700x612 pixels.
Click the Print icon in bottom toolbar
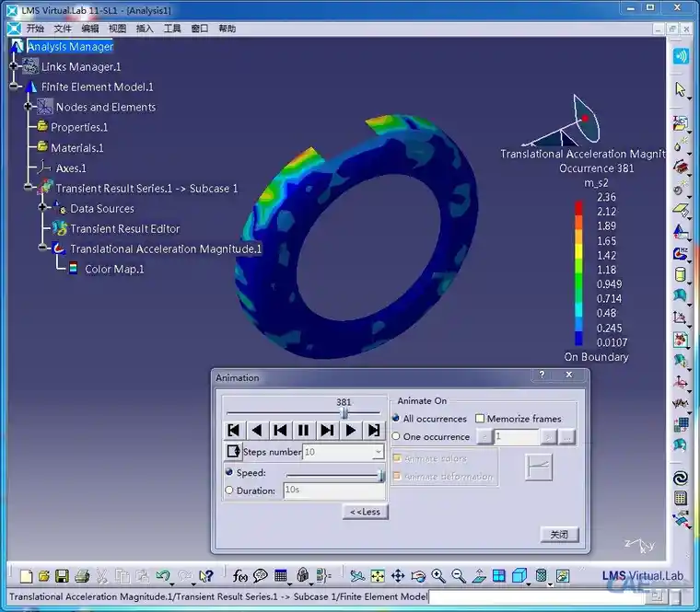click(82, 576)
